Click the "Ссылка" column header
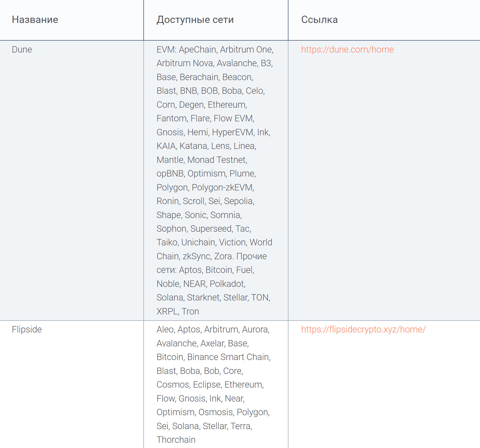Viewport: 480px width, 448px height. point(319,20)
